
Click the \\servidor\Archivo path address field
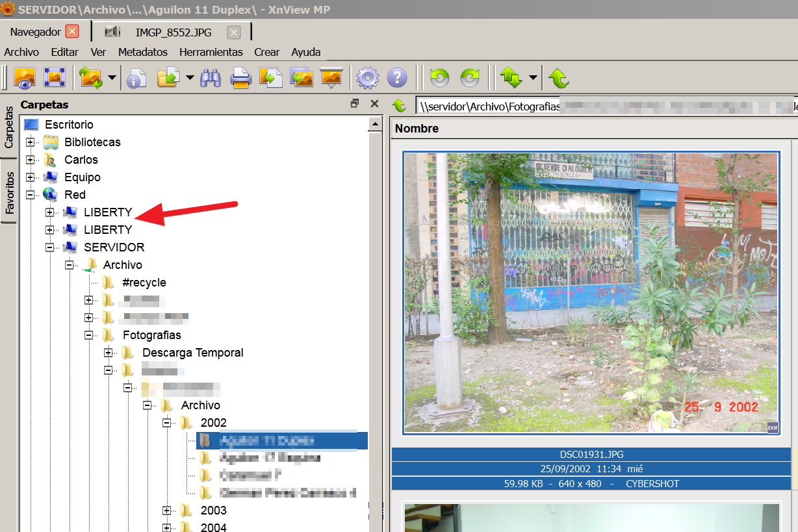click(x=606, y=106)
